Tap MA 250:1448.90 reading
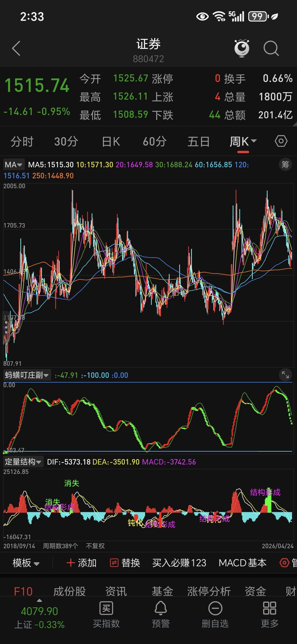The image size is (297, 644). coord(53,176)
